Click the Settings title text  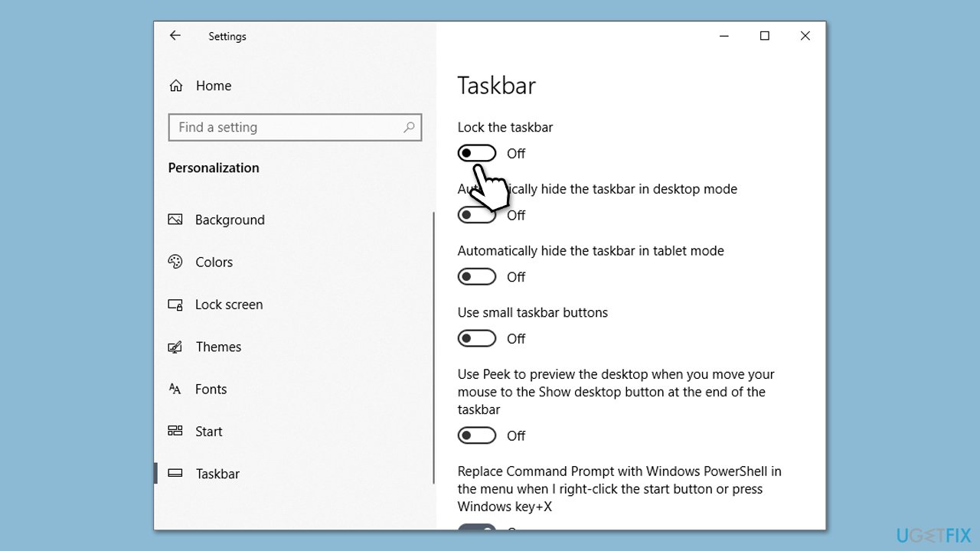coord(227,36)
